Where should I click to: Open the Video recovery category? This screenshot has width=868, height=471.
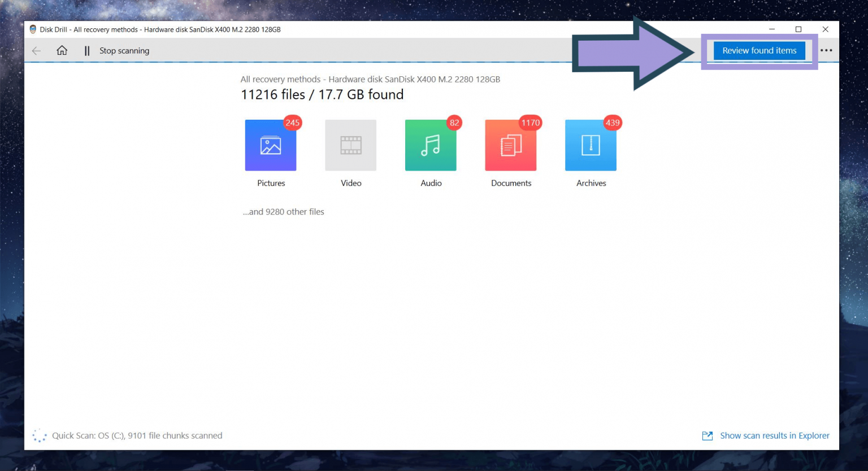350,145
